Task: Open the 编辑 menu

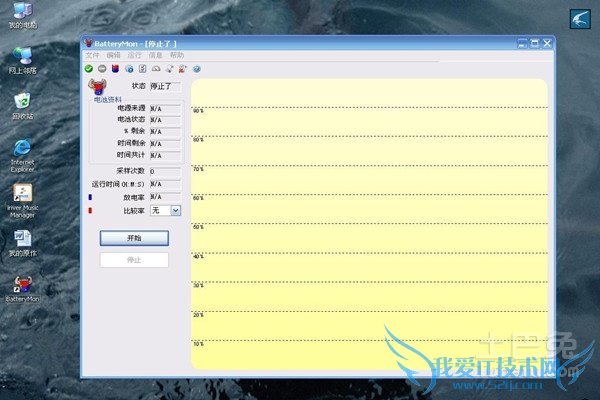Action: [x=113, y=55]
